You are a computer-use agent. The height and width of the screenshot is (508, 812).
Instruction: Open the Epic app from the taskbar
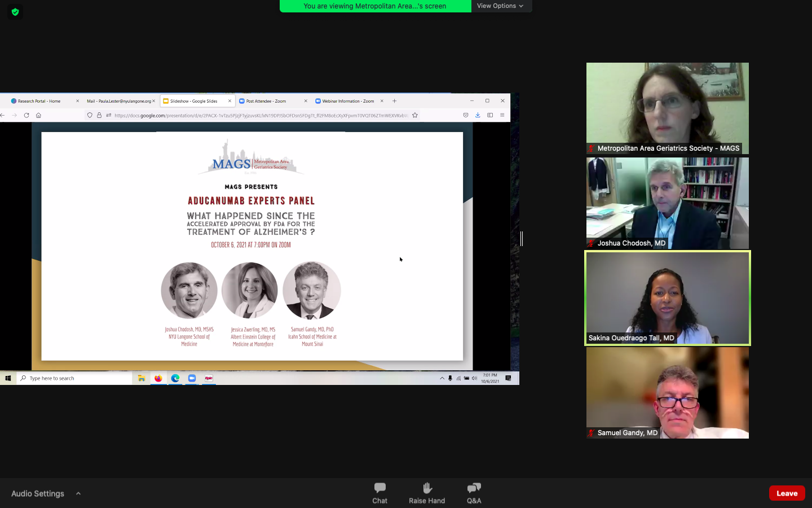point(209,378)
